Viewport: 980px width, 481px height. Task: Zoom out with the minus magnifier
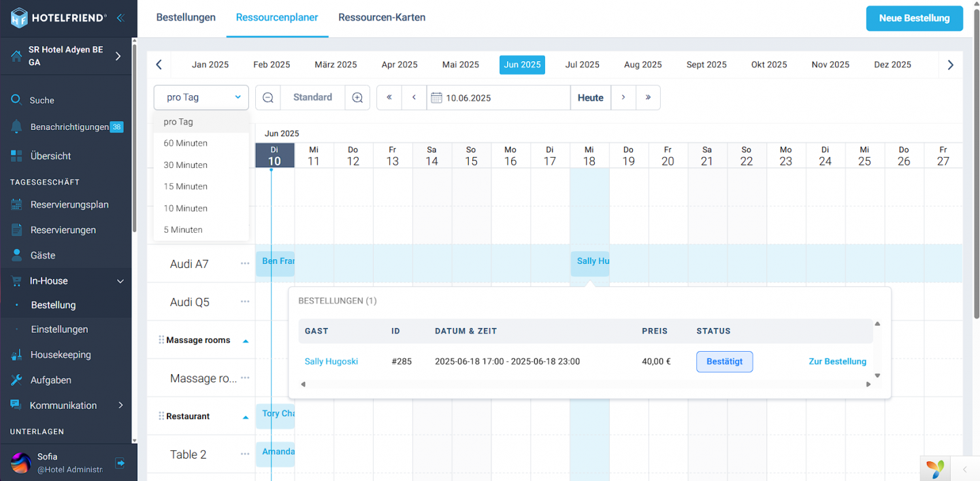point(268,97)
